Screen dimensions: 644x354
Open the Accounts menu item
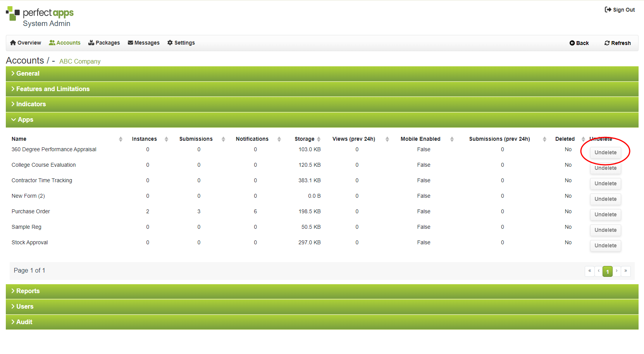(65, 43)
